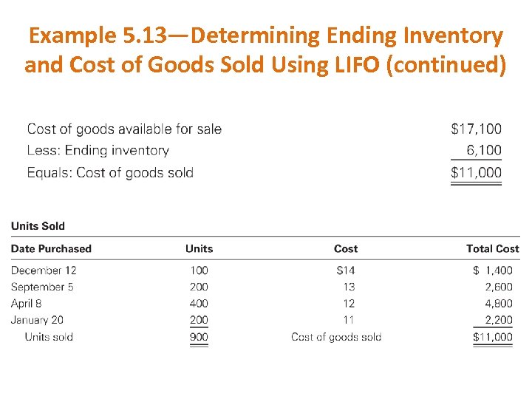Click the slide title about LIFO
The height and width of the screenshot is (399, 532).
pyautogui.click(x=266, y=50)
